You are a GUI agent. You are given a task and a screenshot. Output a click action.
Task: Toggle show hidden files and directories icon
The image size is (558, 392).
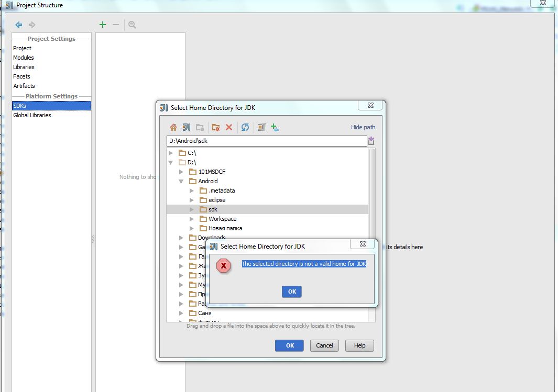tap(261, 127)
